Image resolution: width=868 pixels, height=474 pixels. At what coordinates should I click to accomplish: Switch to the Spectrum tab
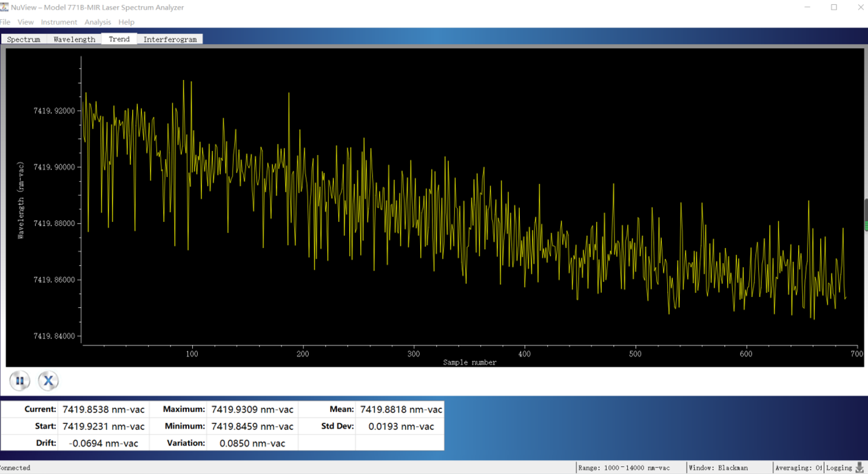pyautogui.click(x=24, y=39)
